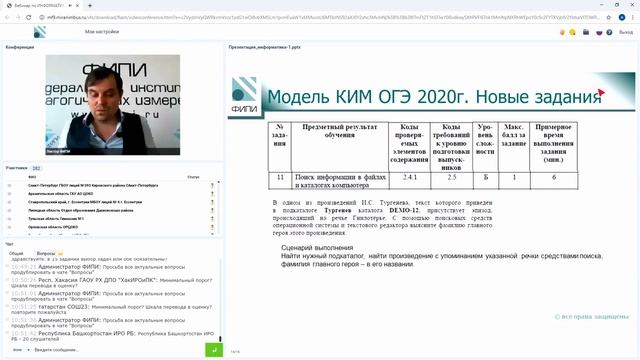
Task: Click the yellow emoji status icon
Action: 572,32
